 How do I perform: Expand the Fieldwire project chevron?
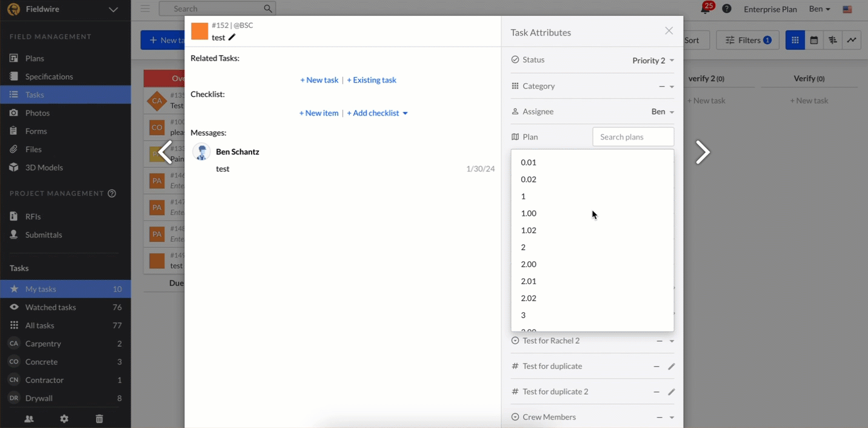pyautogui.click(x=113, y=10)
